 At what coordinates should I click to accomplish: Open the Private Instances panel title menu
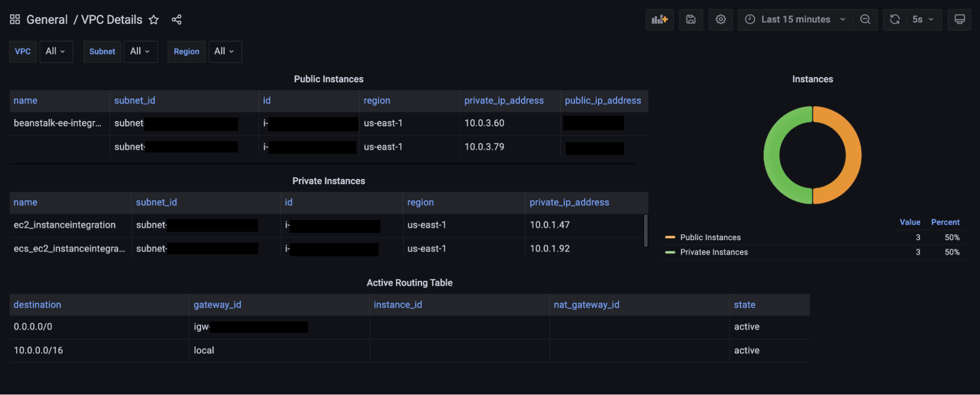tap(328, 181)
